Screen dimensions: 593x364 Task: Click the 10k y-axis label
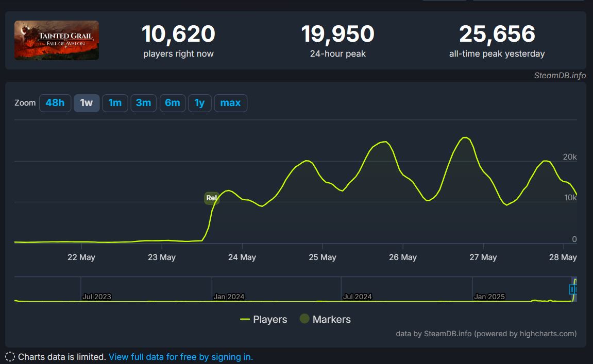pos(571,198)
